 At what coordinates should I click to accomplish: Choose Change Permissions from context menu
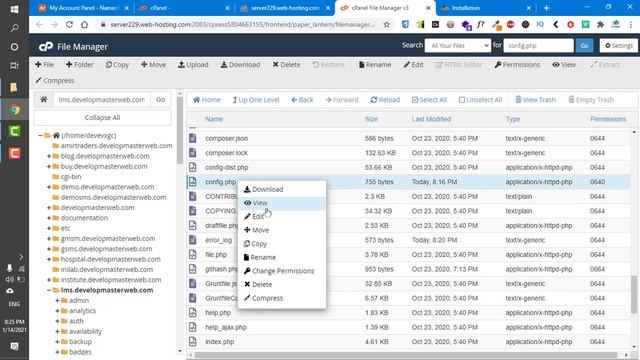tap(282, 271)
